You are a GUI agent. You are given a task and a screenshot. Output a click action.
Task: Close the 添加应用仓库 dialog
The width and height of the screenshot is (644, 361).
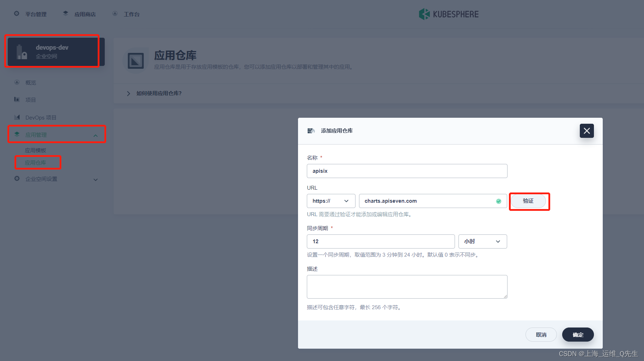pyautogui.click(x=587, y=131)
